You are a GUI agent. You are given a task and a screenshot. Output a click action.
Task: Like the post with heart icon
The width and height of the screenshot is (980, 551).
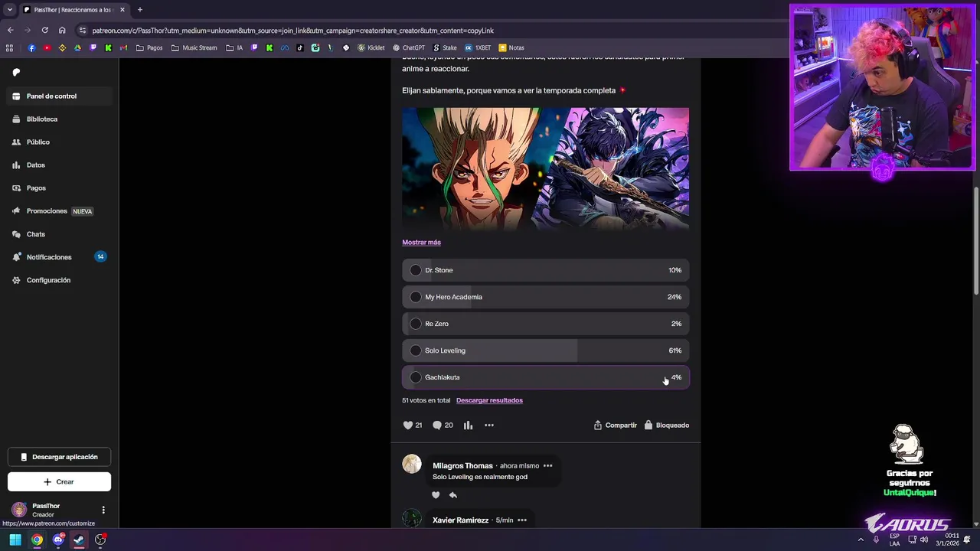408,425
